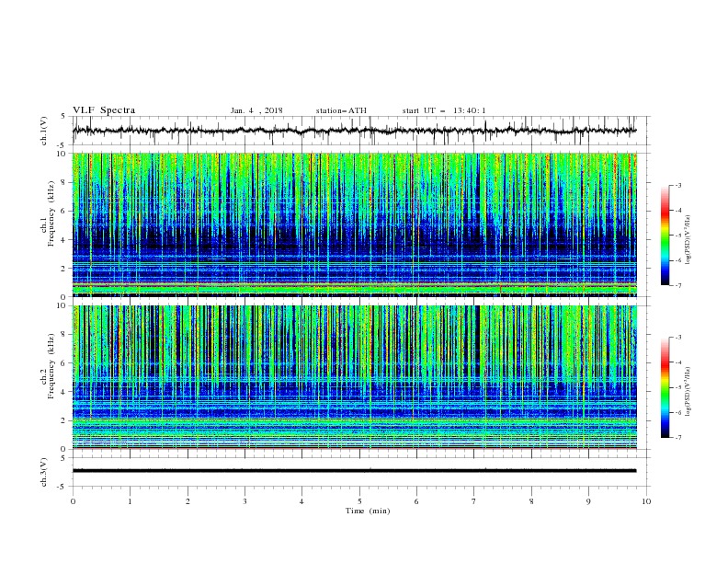Click the ch.1 voltage waveform trace
The height and width of the screenshot is (563, 728).
pyautogui.click(x=354, y=131)
